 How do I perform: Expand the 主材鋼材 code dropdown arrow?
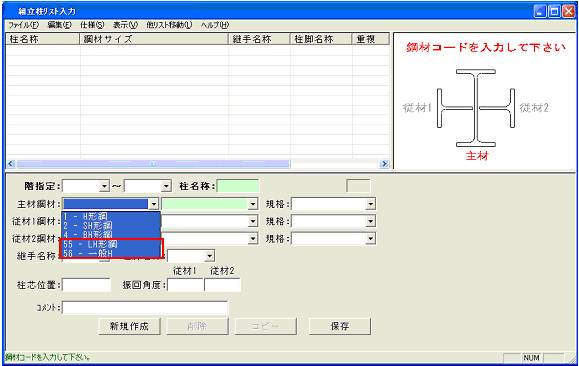tap(153, 204)
